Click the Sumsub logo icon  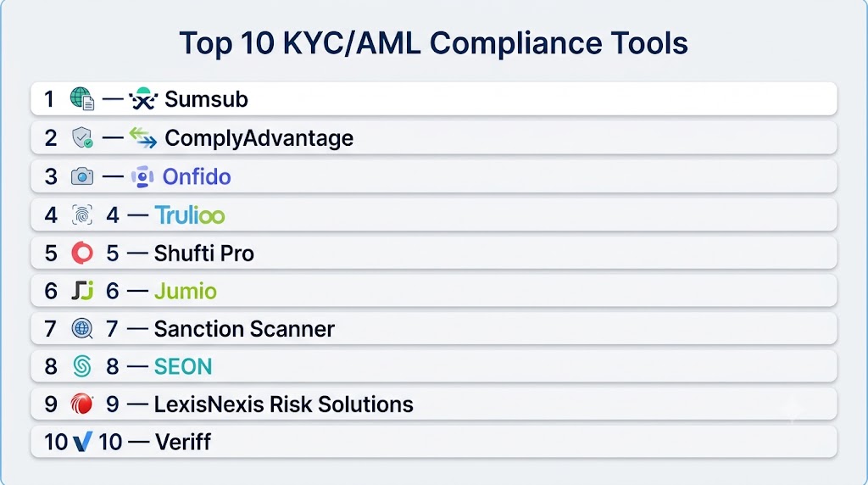coord(143,98)
